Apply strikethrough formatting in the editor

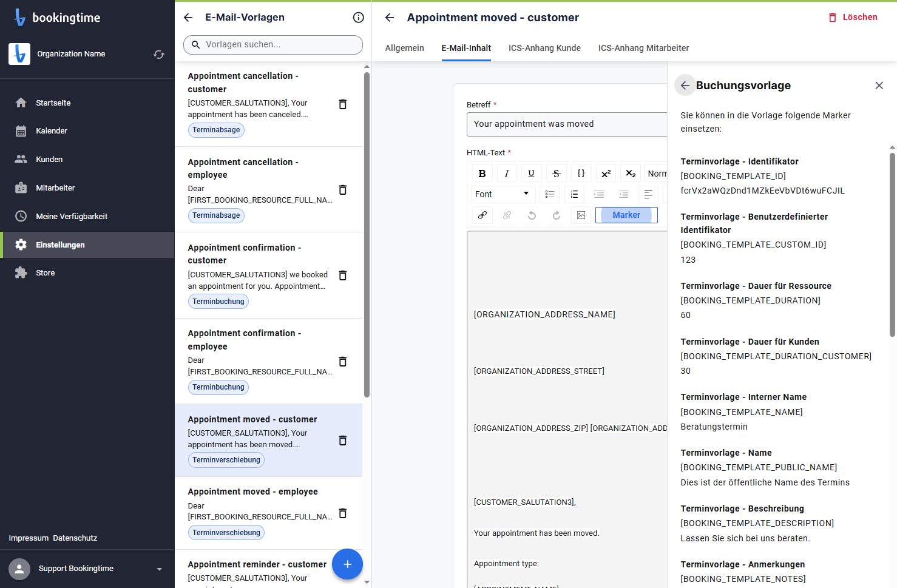point(557,174)
